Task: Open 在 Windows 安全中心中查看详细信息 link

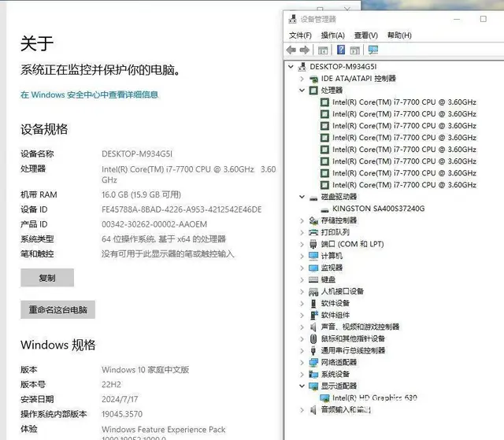Action: (89, 94)
